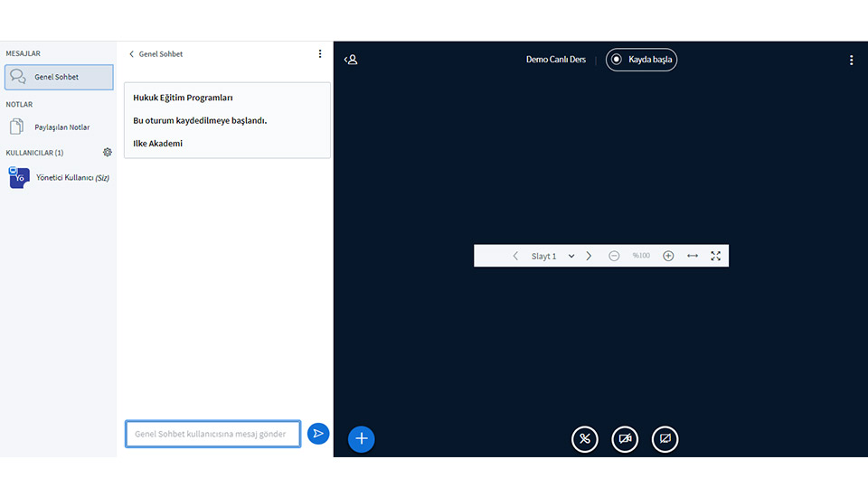Viewport: 868px width, 497px height.
Task: Click the Demo Canlı Ders title
Action: (x=556, y=60)
